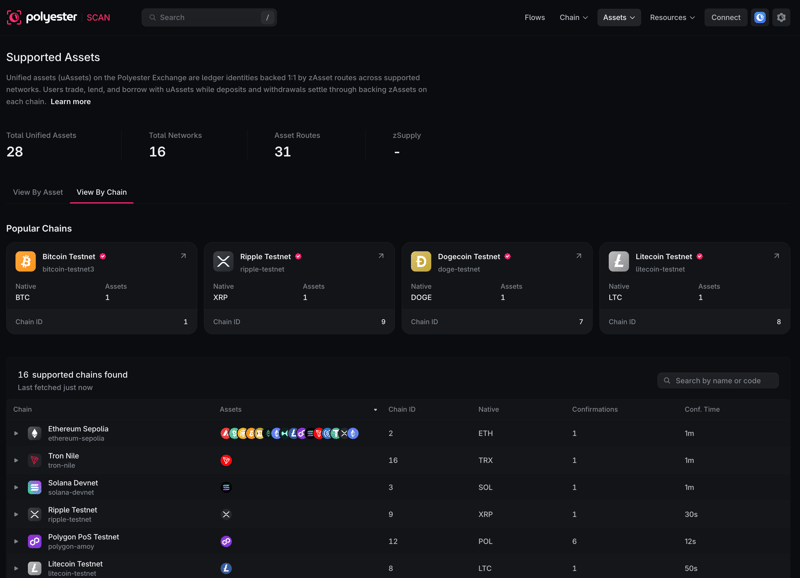Select the View By Chain tab
This screenshot has width=800, height=578.
[x=102, y=192]
